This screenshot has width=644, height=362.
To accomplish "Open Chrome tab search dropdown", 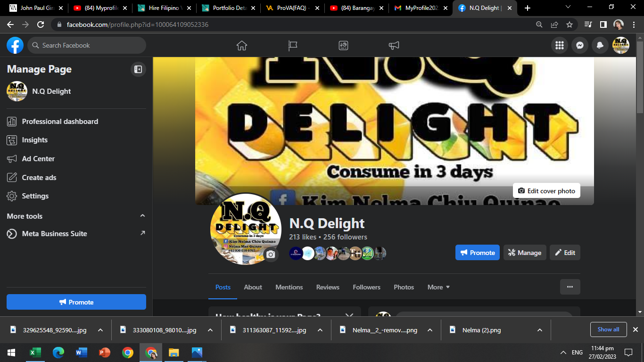I will coord(568,7).
